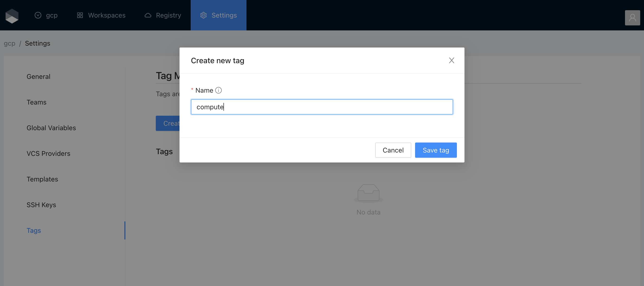
Task: Click the tag Name input field
Action: tap(322, 107)
